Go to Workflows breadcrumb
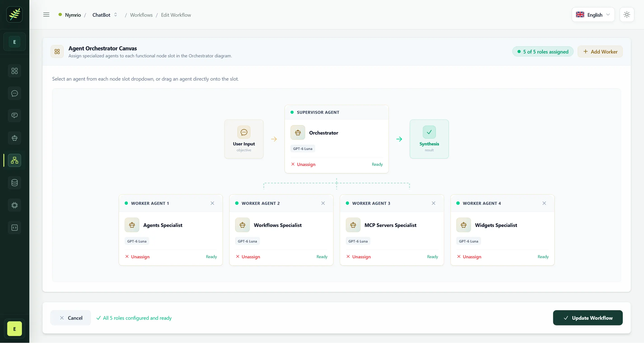This screenshot has height=343, width=644. point(141,15)
